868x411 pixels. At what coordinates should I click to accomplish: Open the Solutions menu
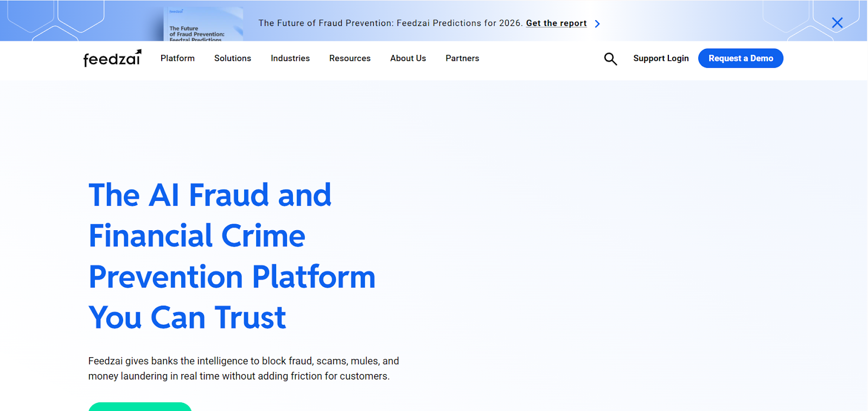(233, 58)
